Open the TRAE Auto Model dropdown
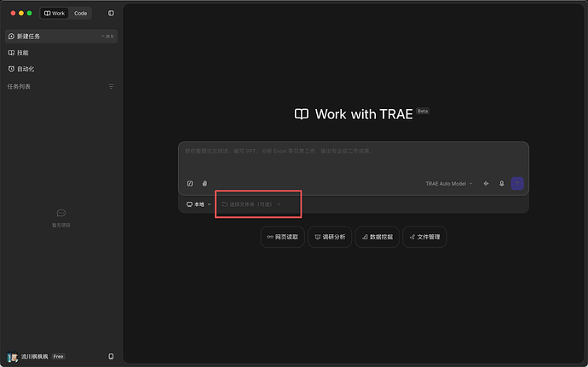The image size is (588, 367). pyautogui.click(x=449, y=184)
